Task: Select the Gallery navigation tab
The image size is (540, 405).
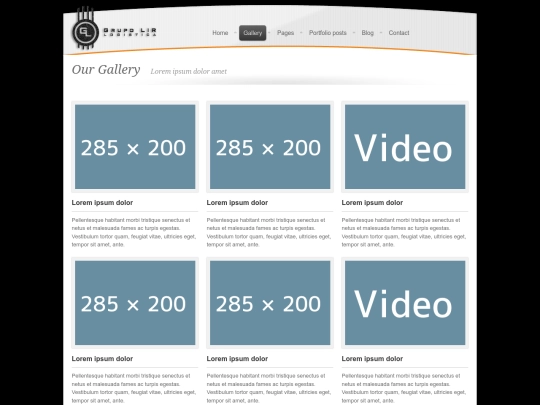Action: pyautogui.click(x=252, y=33)
